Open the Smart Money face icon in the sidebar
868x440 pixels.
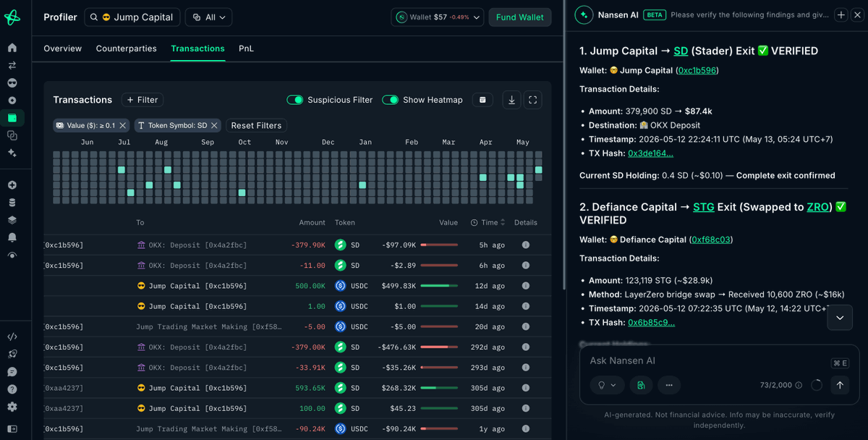click(x=12, y=83)
